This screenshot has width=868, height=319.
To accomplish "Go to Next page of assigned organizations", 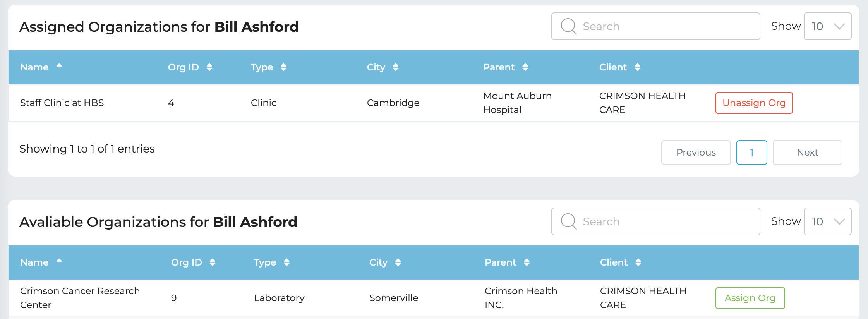I will click(807, 153).
